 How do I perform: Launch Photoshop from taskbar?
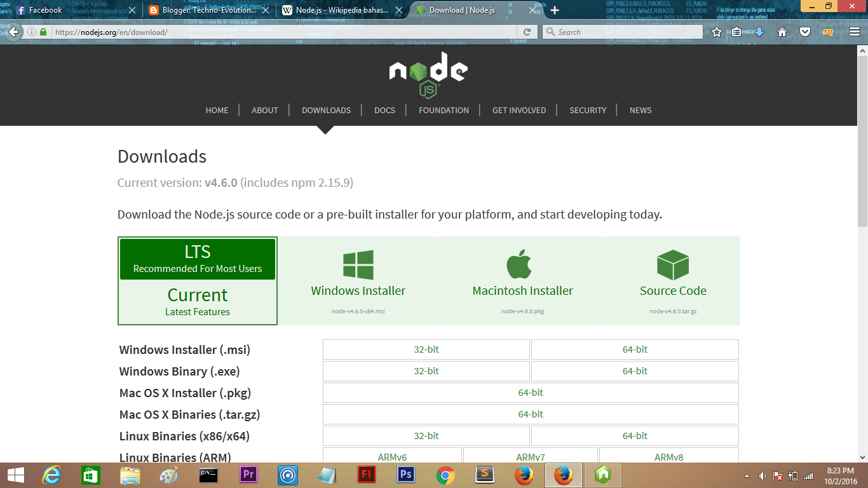click(x=405, y=475)
